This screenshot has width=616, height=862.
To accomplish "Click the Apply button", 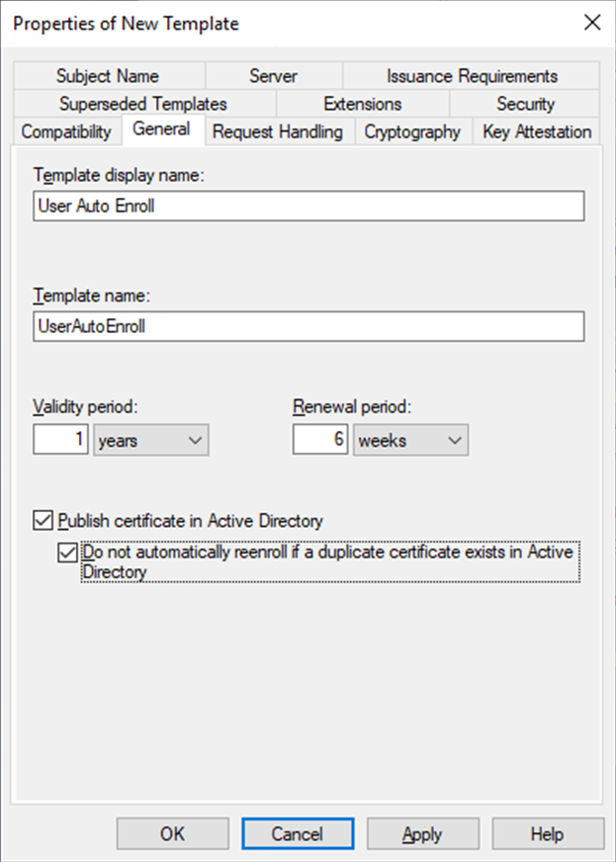I will [422, 834].
